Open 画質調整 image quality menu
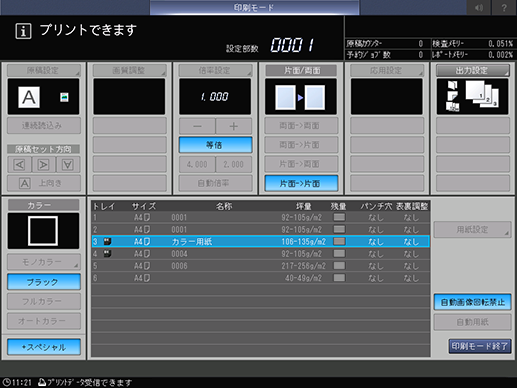 click(129, 70)
